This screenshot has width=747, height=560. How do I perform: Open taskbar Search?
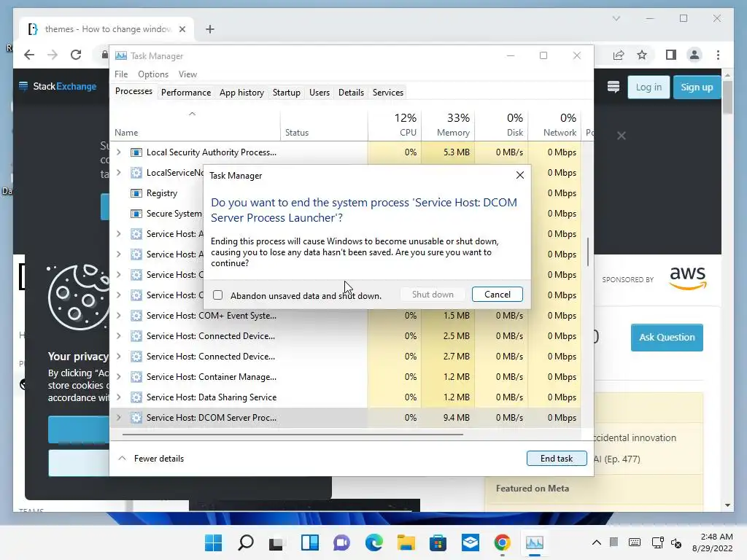(x=245, y=542)
